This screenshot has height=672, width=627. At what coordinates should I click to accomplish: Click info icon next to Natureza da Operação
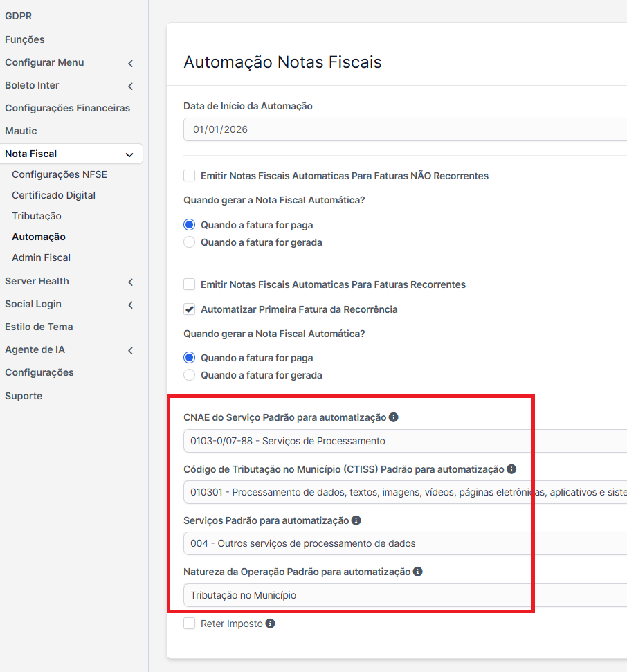click(x=417, y=572)
